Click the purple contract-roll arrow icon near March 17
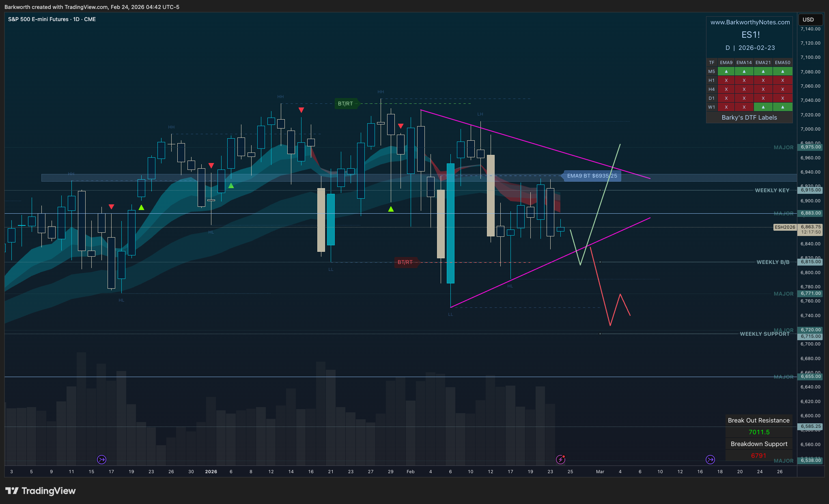 710,459
